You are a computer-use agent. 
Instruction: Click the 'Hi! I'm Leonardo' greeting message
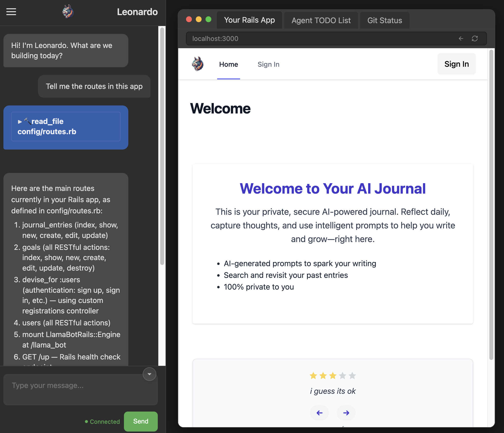point(66,50)
